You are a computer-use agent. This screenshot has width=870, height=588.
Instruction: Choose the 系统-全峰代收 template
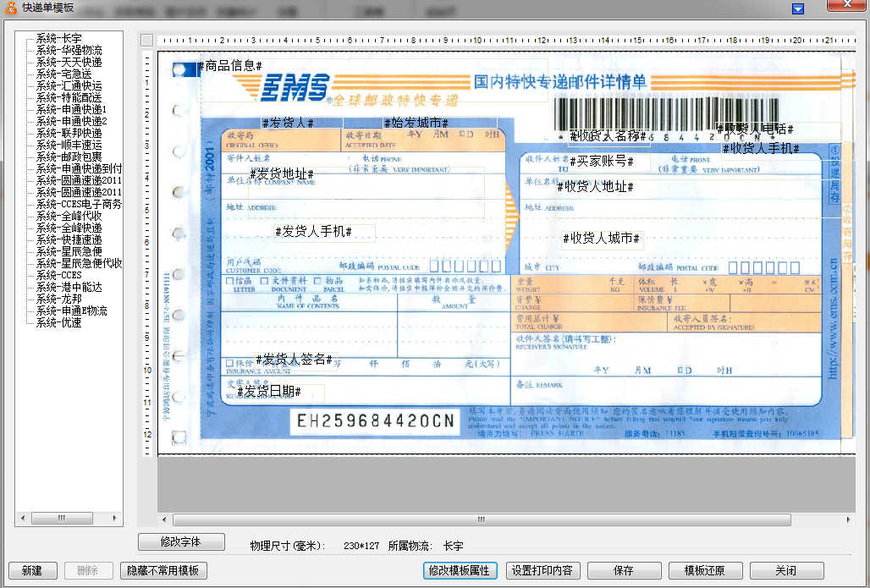[69, 216]
